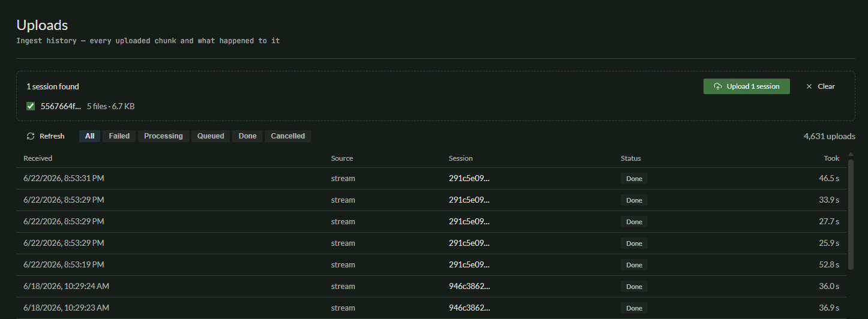Viewport: 868px width, 319px height.
Task: Refresh the uploads list
Action: [46, 136]
